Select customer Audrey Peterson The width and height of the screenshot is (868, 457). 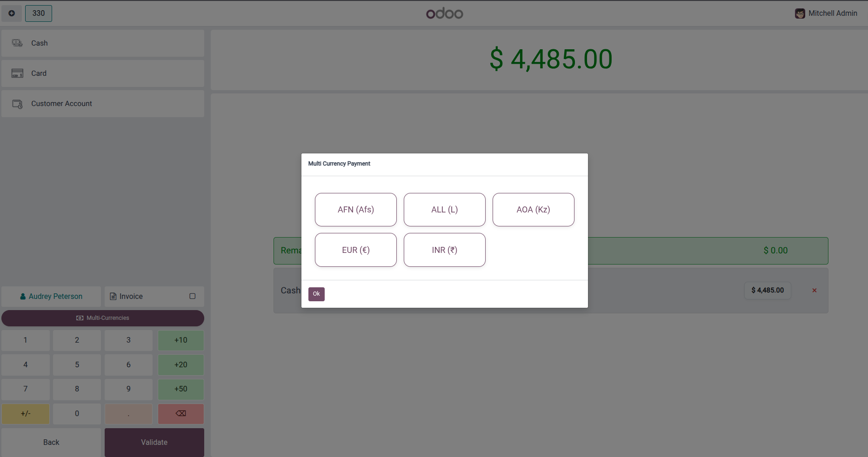51,296
